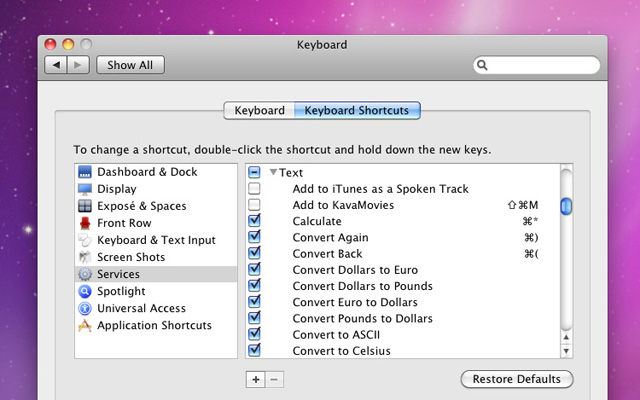Add a shortcut with the plus button

[256, 380]
